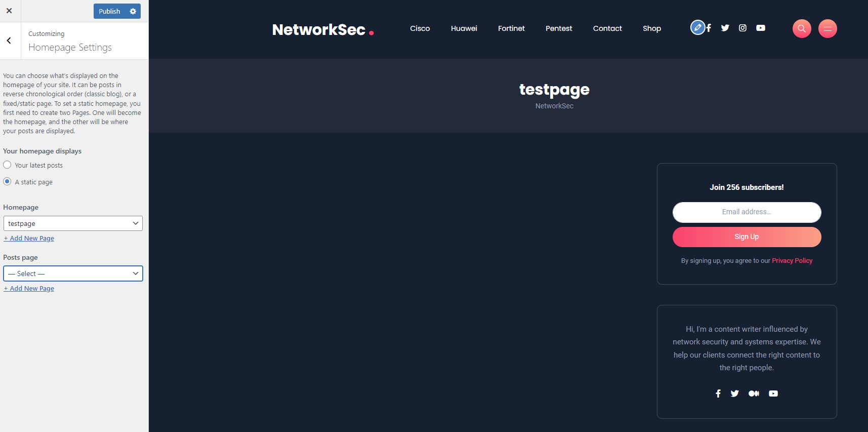Focus the Email address input field

point(747,212)
